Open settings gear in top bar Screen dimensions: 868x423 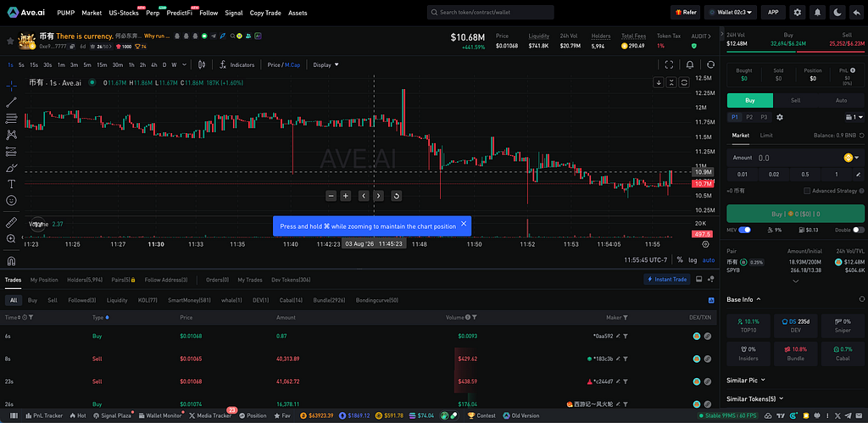[797, 12]
